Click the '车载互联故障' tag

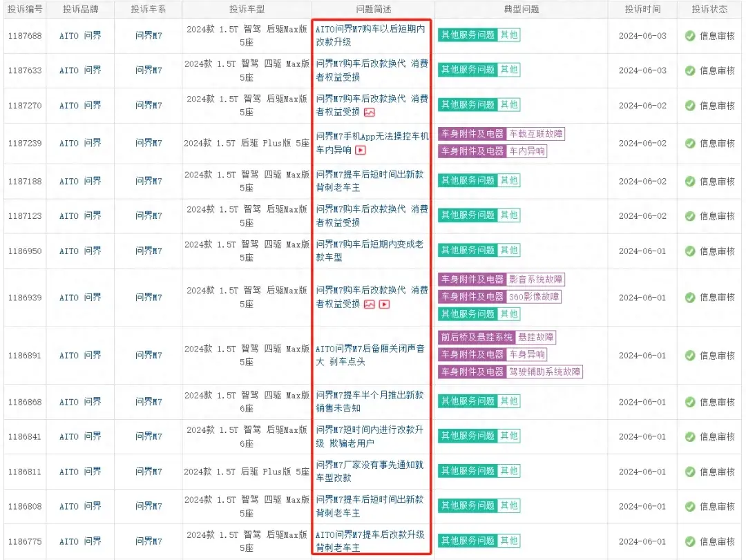pos(536,134)
